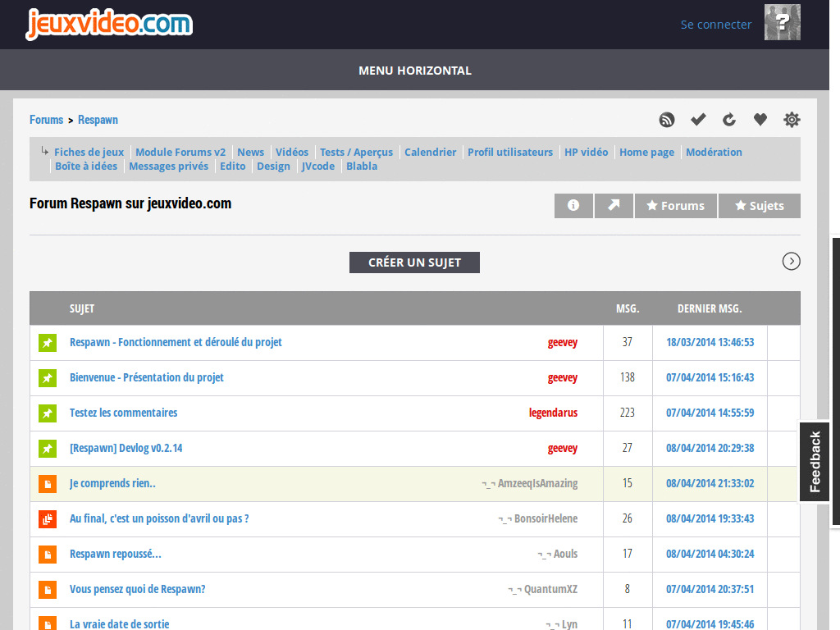This screenshot has height=630, width=840.
Task: Open the Blabla sub-forum
Action: (x=362, y=166)
